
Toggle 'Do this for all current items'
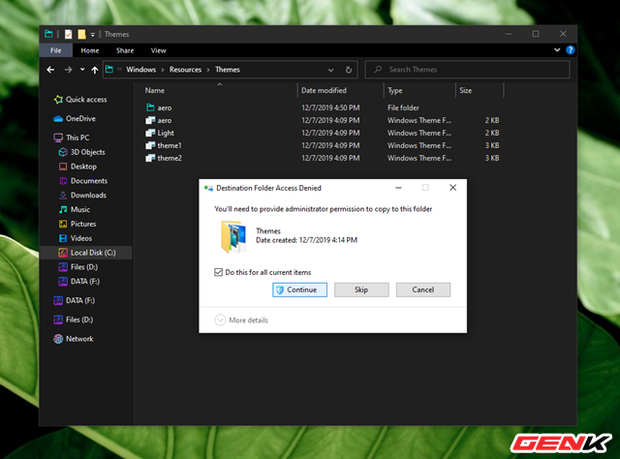pos(219,272)
